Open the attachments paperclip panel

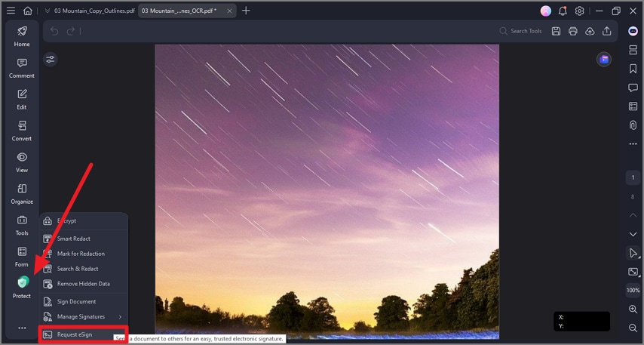click(633, 125)
